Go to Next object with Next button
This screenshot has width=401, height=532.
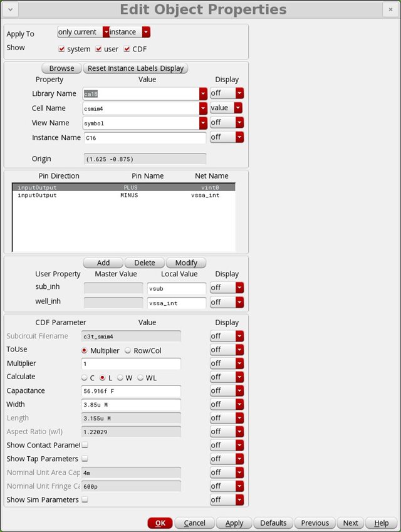pyautogui.click(x=350, y=523)
